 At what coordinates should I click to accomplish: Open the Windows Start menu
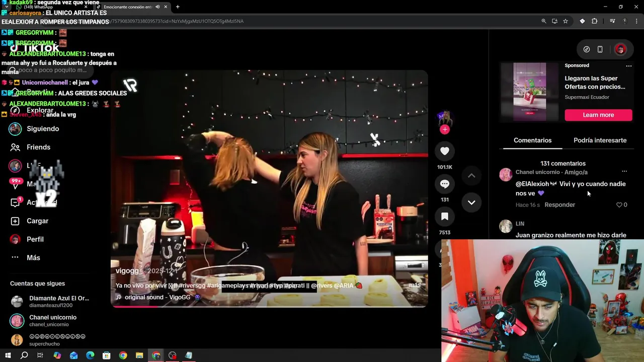coord(8,355)
